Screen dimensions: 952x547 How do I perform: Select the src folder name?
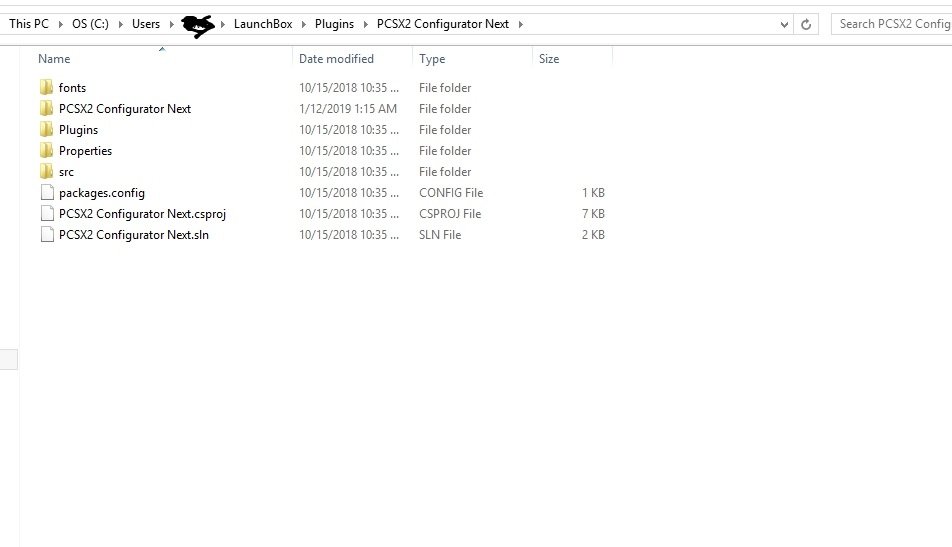coord(66,172)
